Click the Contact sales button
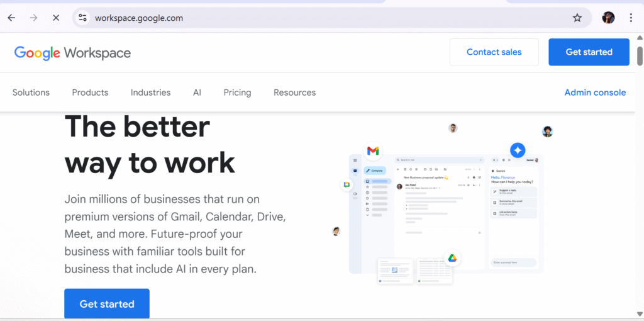Screen dimensions: 644x321 click(494, 52)
